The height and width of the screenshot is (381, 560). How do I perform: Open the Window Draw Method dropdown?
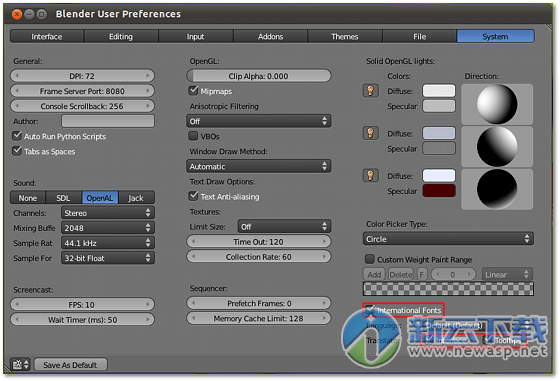pos(259,166)
